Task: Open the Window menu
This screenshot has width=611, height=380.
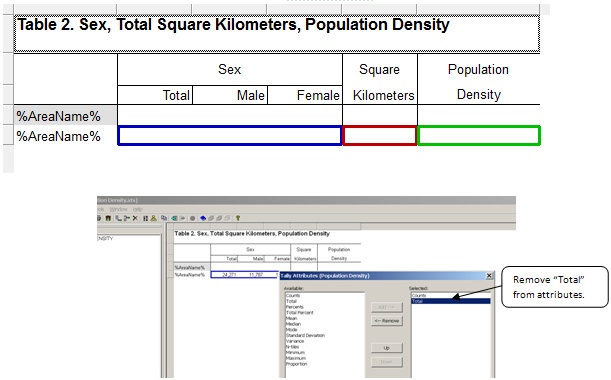Action: pyautogui.click(x=118, y=209)
